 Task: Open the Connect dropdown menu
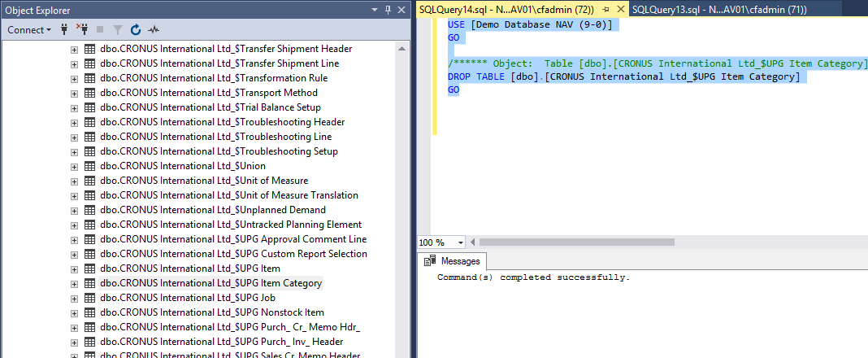29,30
